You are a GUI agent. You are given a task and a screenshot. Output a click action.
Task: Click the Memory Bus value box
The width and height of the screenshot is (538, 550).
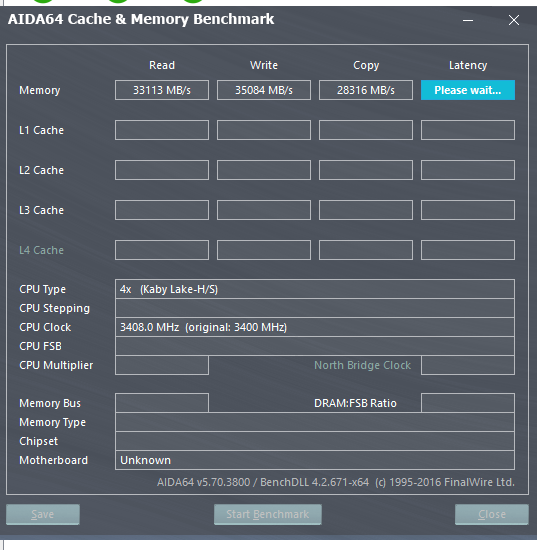point(162,403)
